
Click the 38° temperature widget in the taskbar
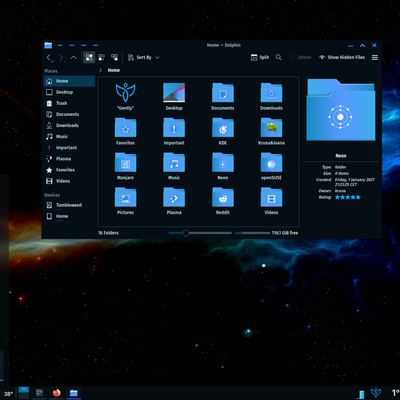tap(8, 394)
